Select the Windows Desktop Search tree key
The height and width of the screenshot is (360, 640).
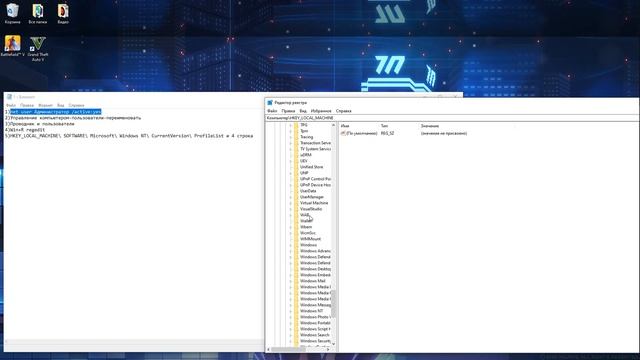coord(315,269)
